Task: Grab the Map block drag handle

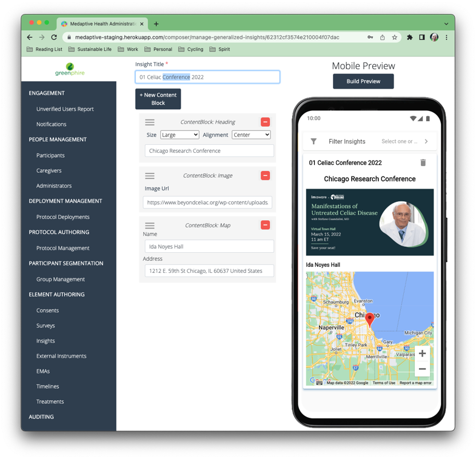Action: point(150,226)
